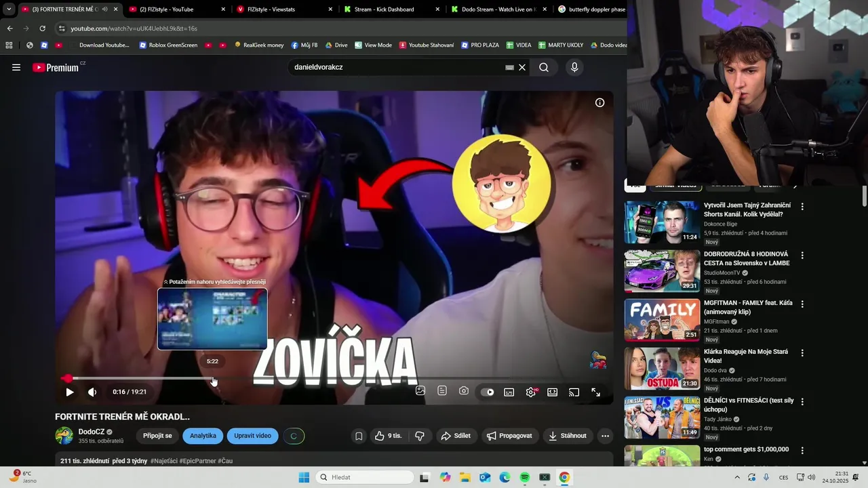Open the Windows Start menu
Image resolution: width=868 pixels, height=488 pixels.
(x=304, y=477)
